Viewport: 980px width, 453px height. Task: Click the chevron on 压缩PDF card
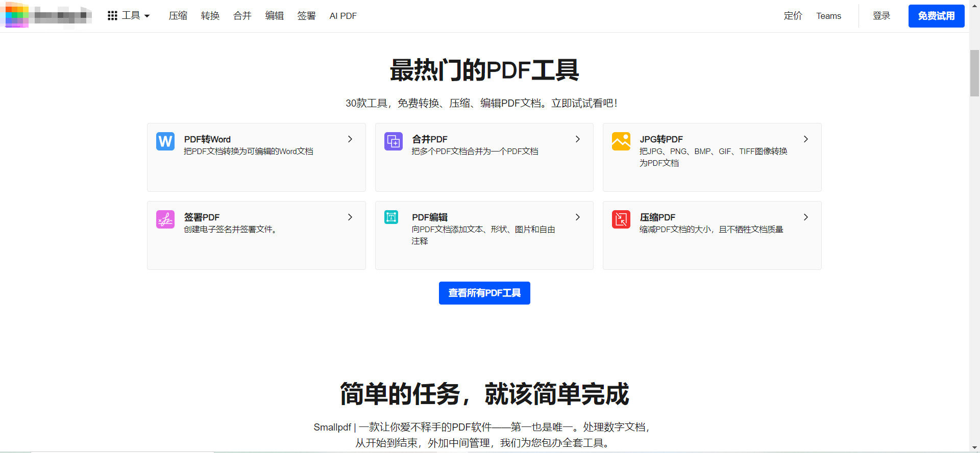point(806,217)
